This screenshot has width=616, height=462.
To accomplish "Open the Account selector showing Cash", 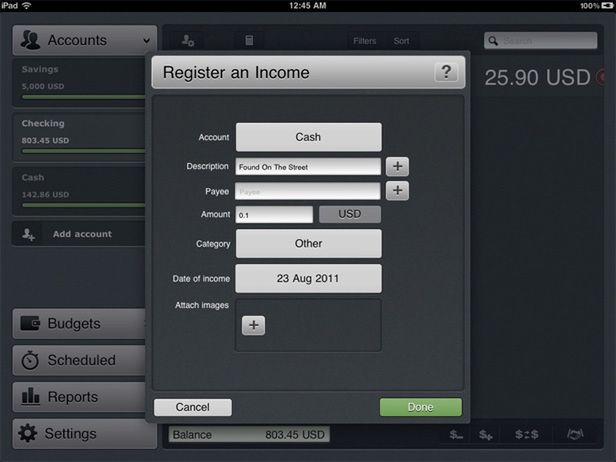I will pyautogui.click(x=308, y=137).
